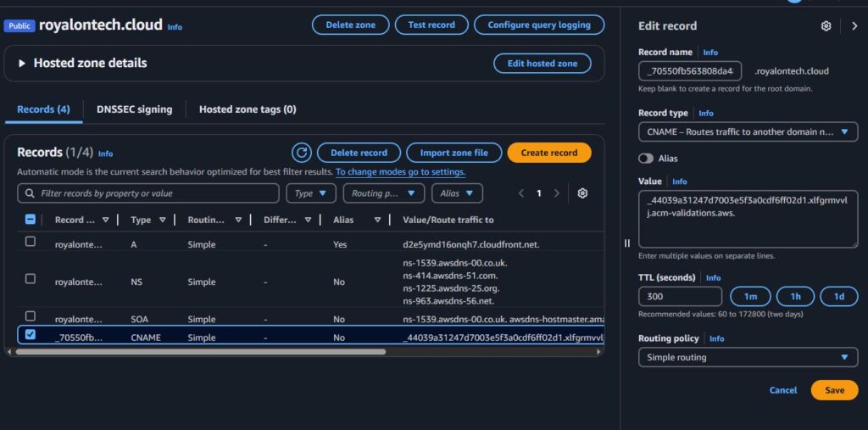
Task: Click the panel resize handle icon
Action: pyautogui.click(x=627, y=243)
